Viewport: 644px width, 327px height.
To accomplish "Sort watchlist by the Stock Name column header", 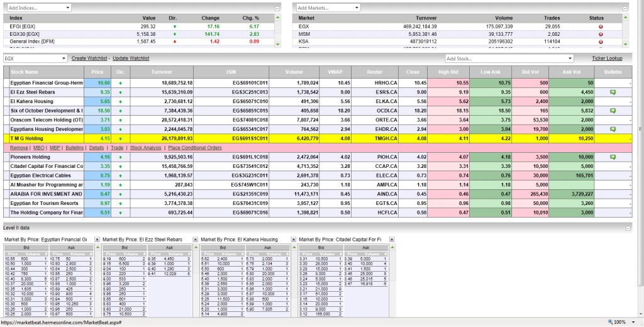I will tap(47, 72).
